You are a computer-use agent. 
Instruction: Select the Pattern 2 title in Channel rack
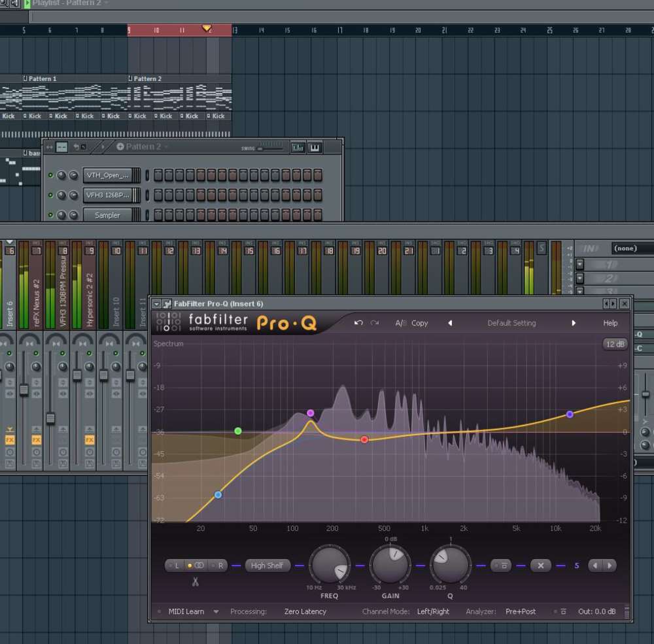(x=143, y=147)
